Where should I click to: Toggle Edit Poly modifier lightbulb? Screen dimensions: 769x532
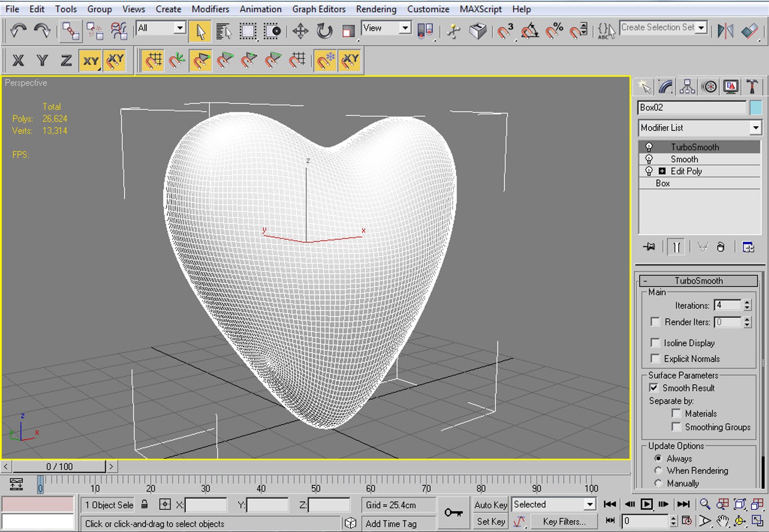click(649, 171)
